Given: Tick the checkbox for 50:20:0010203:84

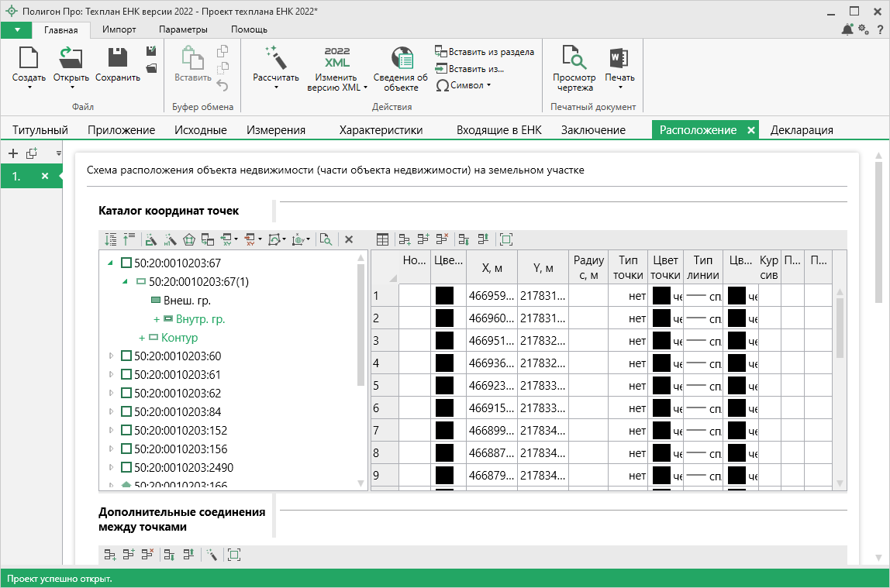Looking at the screenshot, I should pos(126,412).
